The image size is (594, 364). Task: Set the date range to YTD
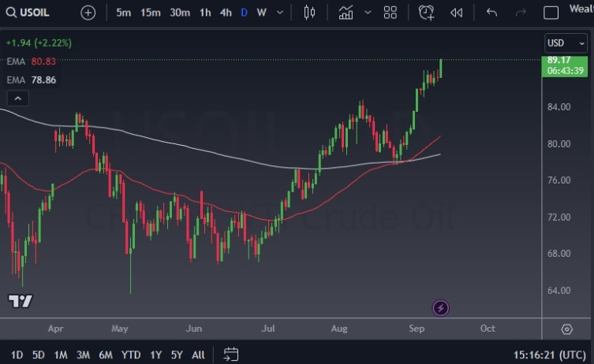point(130,355)
